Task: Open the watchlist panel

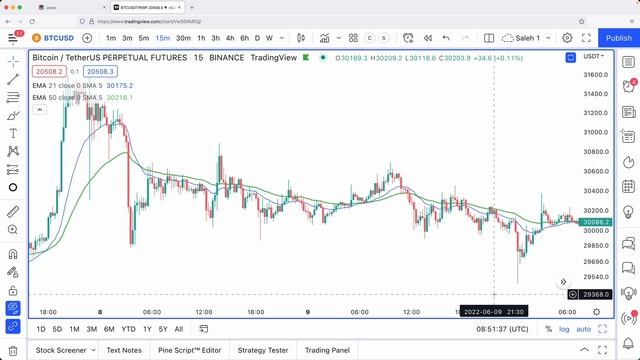Action: click(629, 62)
